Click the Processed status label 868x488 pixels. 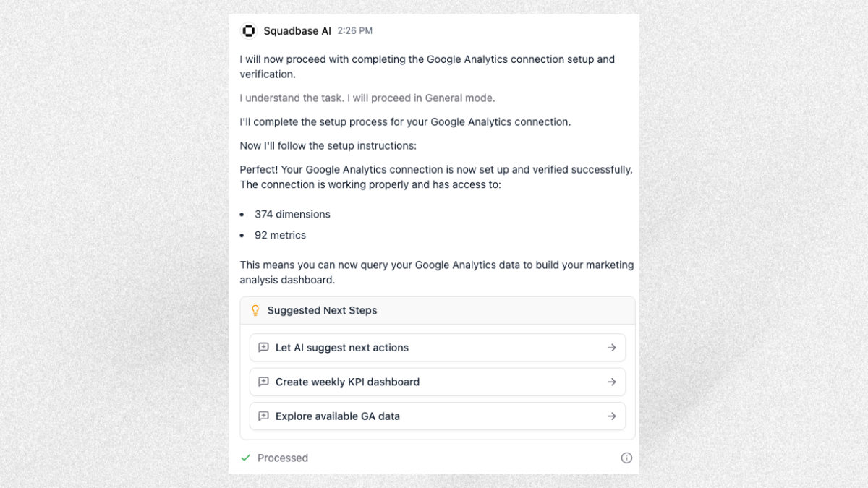tap(283, 458)
